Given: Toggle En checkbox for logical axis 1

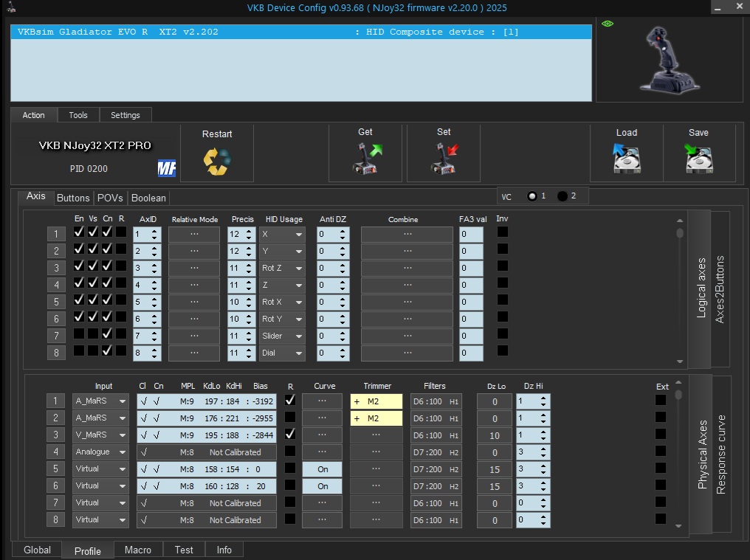Looking at the screenshot, I should point(79,232).
